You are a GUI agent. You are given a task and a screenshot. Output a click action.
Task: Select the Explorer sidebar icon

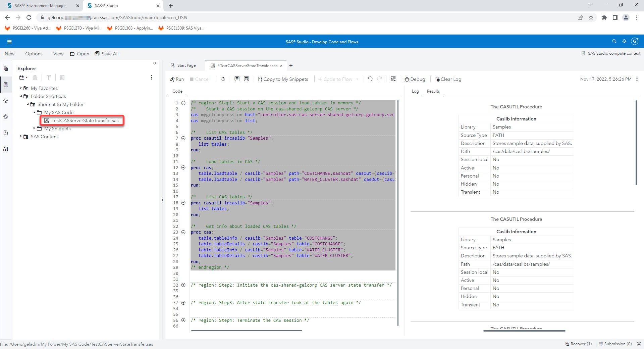pyautogui.click(x=6, y=85)
